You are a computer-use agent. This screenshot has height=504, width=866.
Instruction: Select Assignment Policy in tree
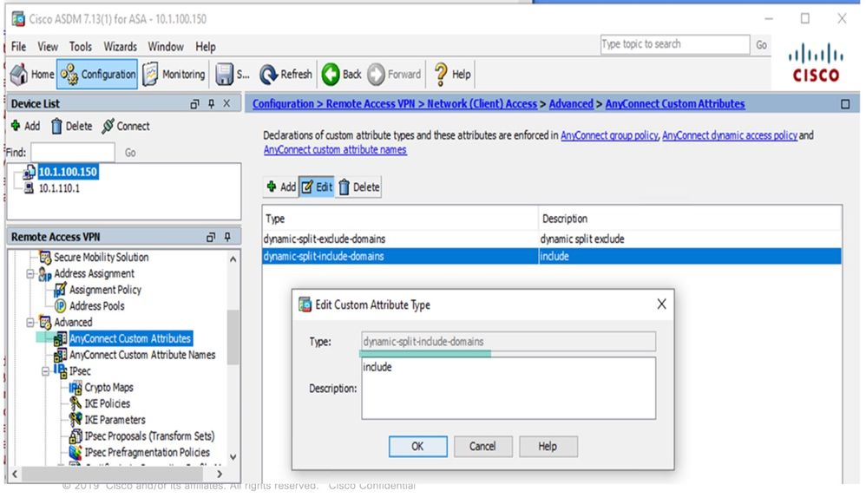coord(105,290)
